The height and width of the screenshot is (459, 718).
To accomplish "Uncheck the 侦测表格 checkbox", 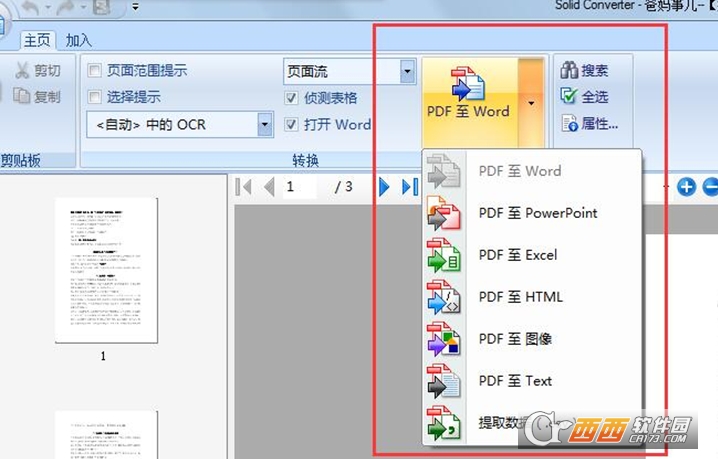I will pos(291,98).
